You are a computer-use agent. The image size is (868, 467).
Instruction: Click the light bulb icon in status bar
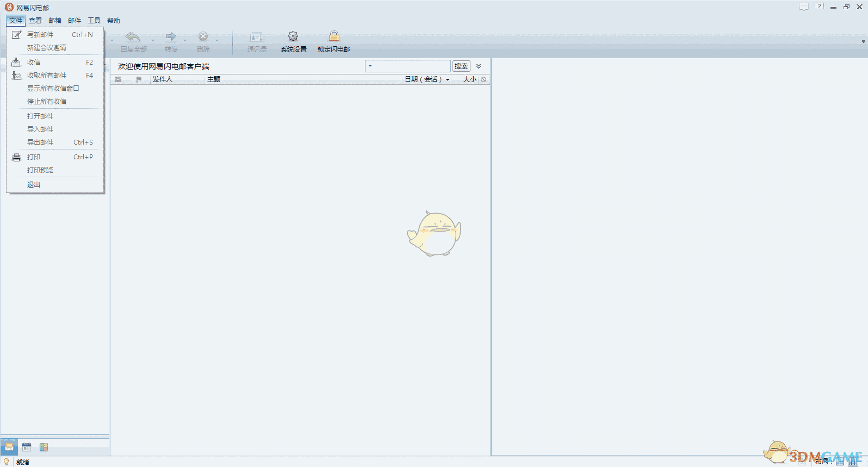click(x=7, y=462)
